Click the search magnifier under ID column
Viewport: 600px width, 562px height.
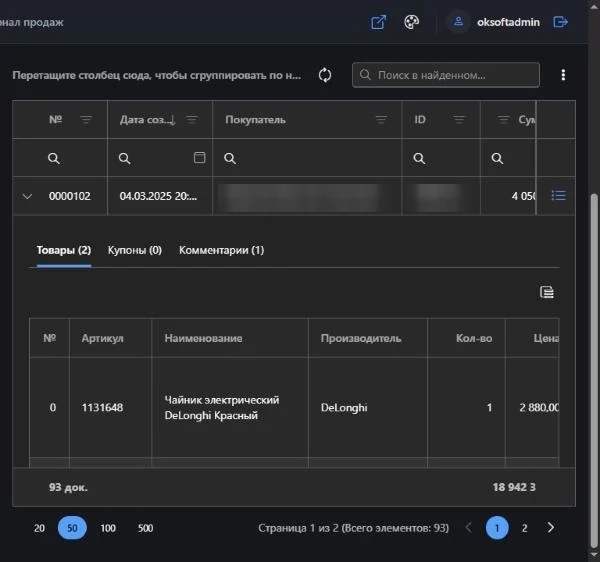(419, 158)
